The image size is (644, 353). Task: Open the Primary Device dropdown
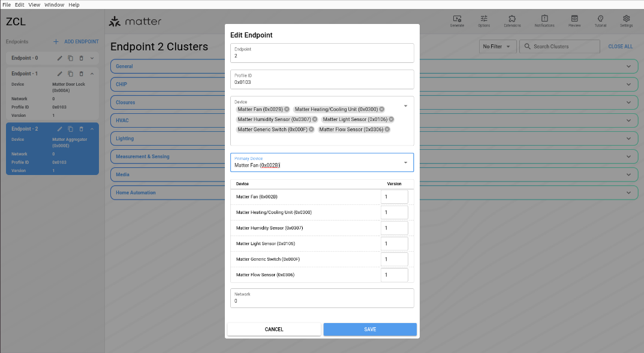click(x=405, y=162)
